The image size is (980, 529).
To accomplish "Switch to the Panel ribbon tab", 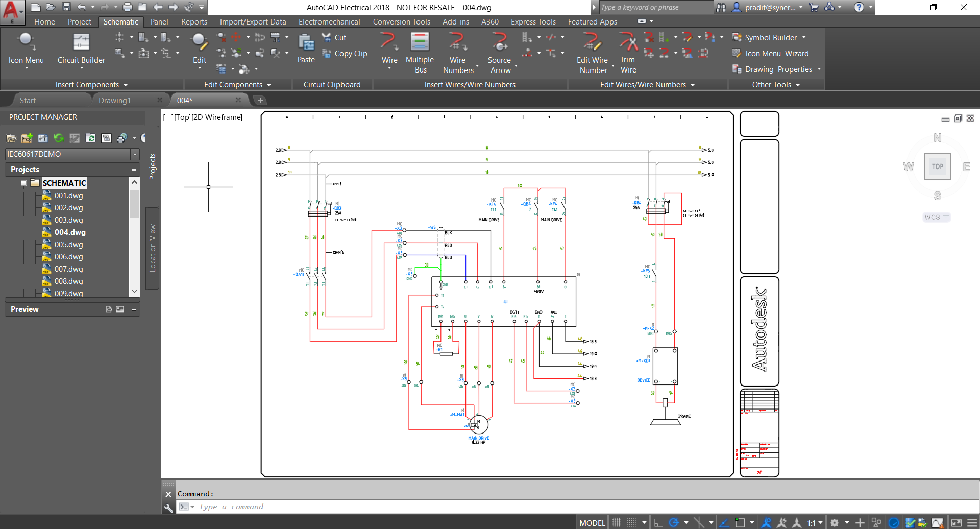I will click(x=159, y=22).
